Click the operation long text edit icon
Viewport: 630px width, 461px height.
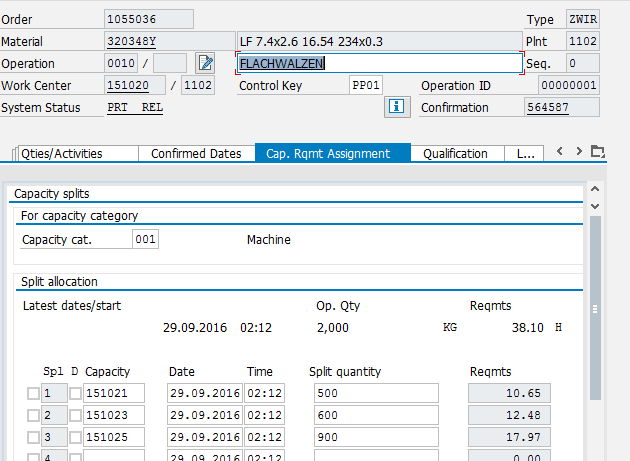(205, 63)
